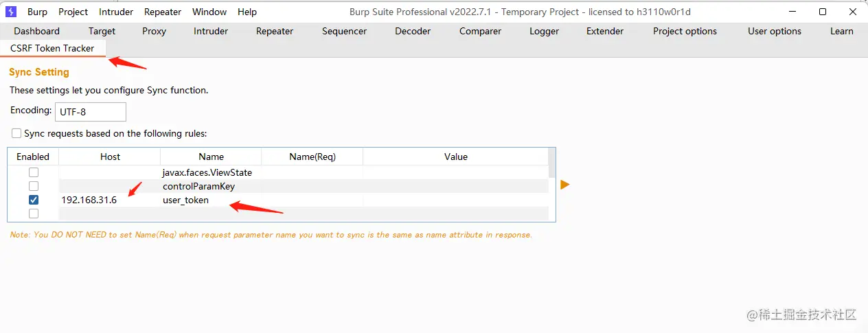The height and width of the screenshot is (333, 868).
Task: Switch to the Intruder tab
Action: (x=211, y=31)
